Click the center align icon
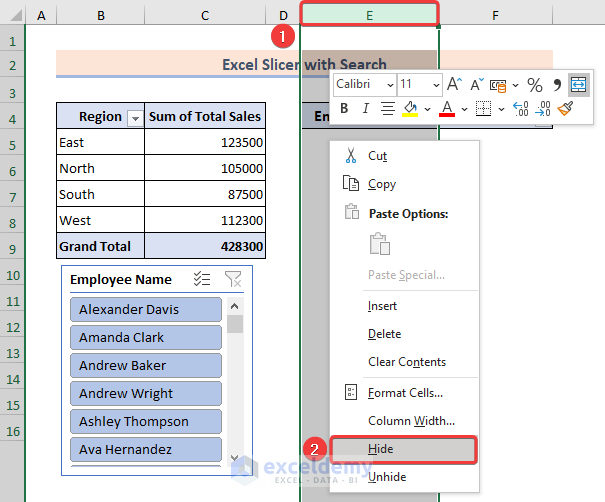 pyautogui.click(x=388, y=108)
